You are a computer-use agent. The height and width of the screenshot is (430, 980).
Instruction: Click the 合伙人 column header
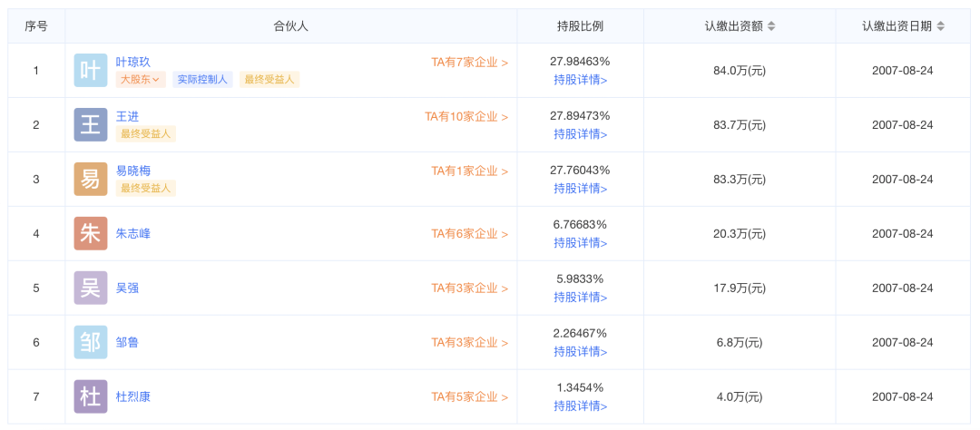291,26
